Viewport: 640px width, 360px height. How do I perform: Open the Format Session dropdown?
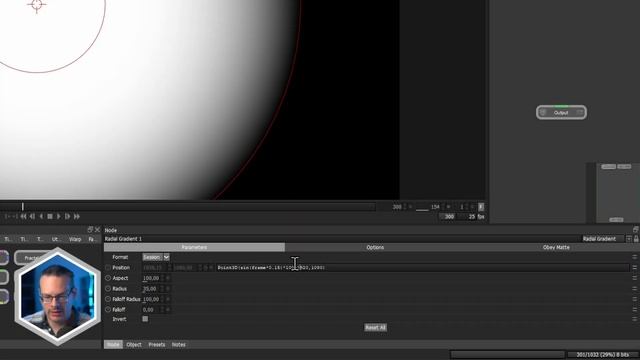pos(156,257)
